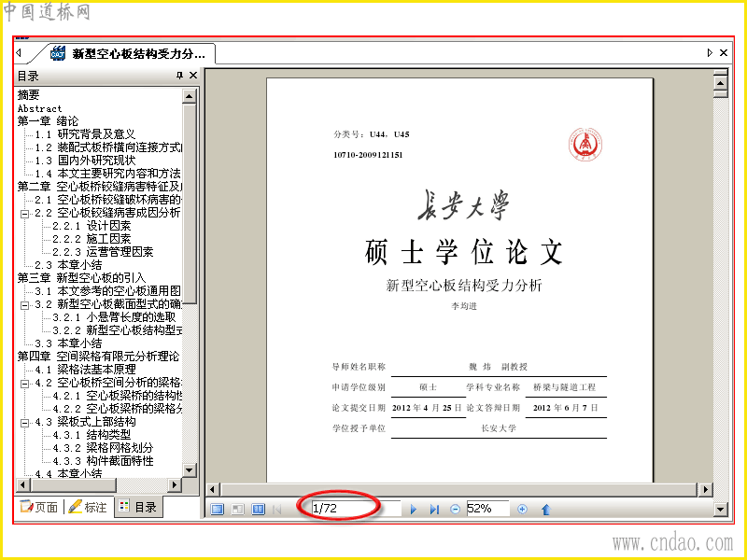
Task: Collapse the 2.2 空心板铰缝病害成因分析 node
Action: [x=24, y=214]
